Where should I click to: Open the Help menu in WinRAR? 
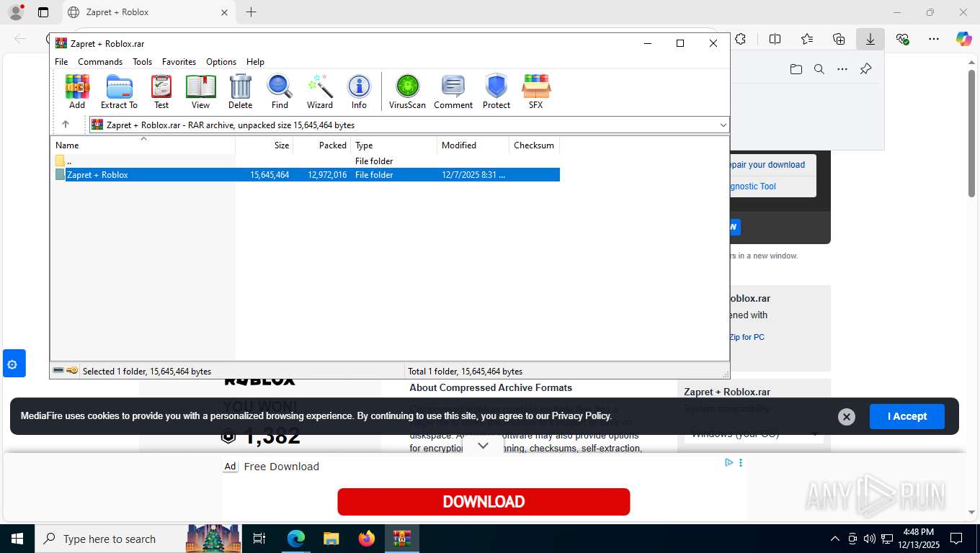click(x=255, y=62)
